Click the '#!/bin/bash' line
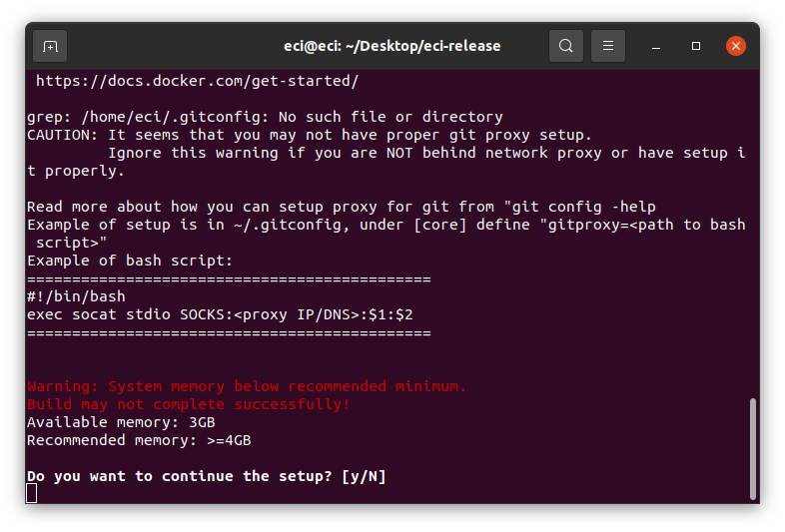Image resolution: width=785 pixels, height=532 pixels. coord(76,296)
